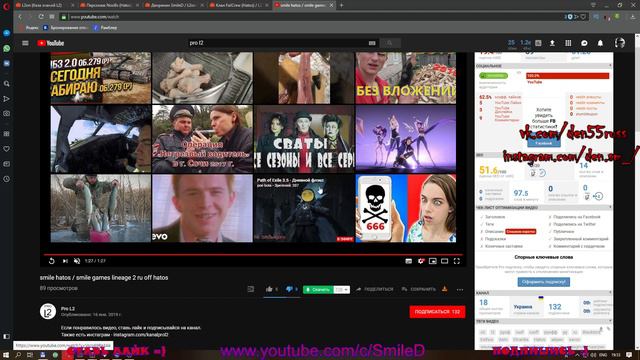Open Opera sidebar history clock icon
Viewport: 640px width, 360px height.
(7, 179)
